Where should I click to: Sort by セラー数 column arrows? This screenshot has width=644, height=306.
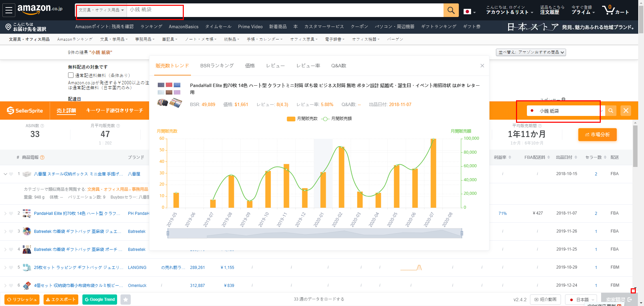[605, 157]
